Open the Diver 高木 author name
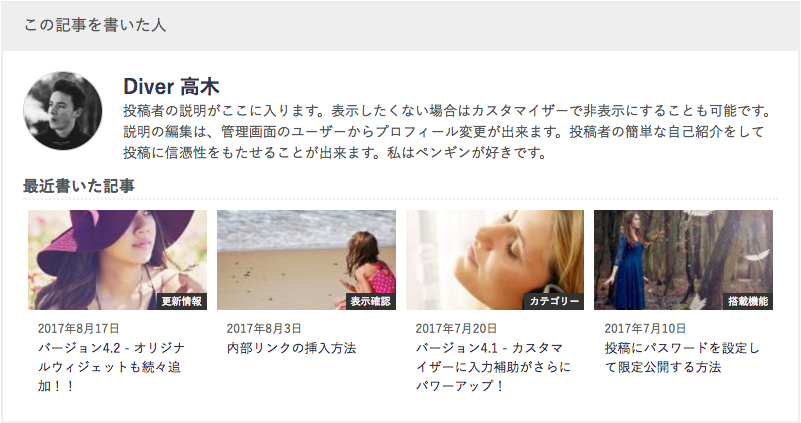This screenshot has height=423, width=801. tap(171, 87)
